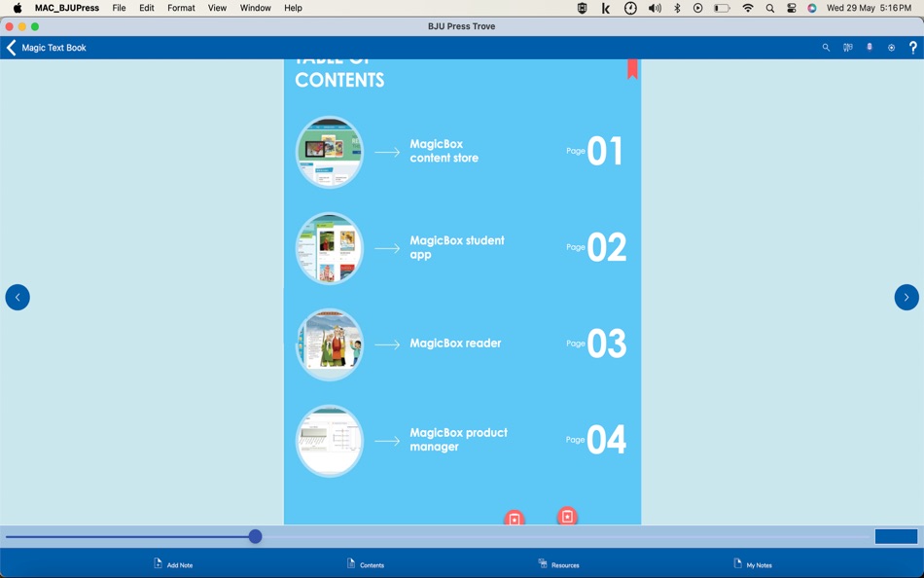
Task: Click the MagicBox student app thumbnail
Action: click(330, 248)
